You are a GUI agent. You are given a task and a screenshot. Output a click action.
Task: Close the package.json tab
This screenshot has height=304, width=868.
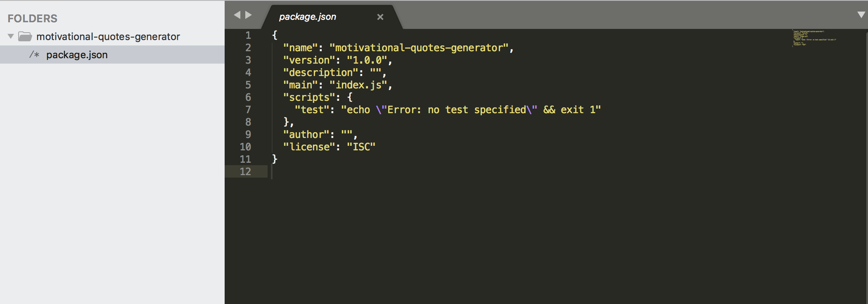pos(380,17)
